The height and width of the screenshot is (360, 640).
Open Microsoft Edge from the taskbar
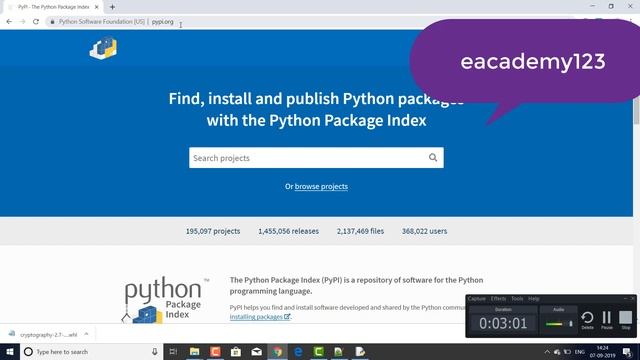coord(298,351)
